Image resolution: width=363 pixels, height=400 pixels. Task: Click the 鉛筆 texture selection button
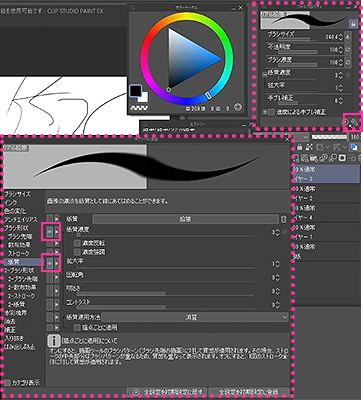[185, 219]
